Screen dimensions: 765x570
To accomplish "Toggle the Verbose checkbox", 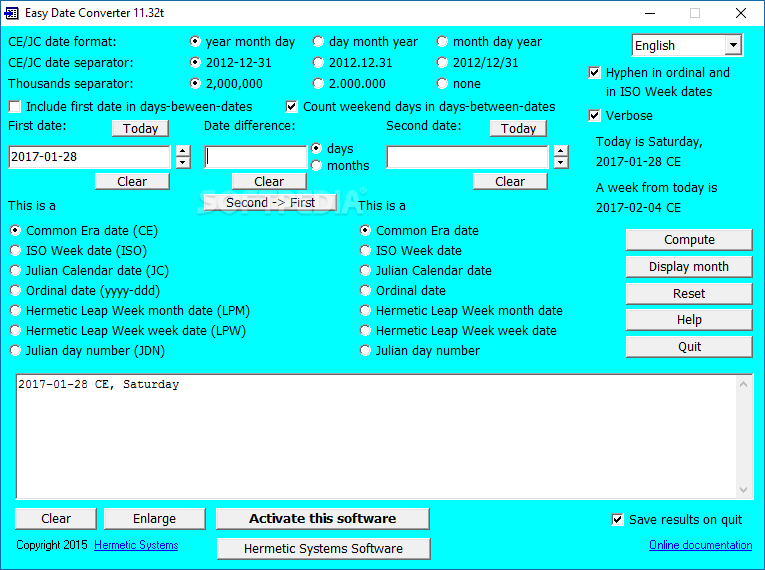I will click(594, 116).
